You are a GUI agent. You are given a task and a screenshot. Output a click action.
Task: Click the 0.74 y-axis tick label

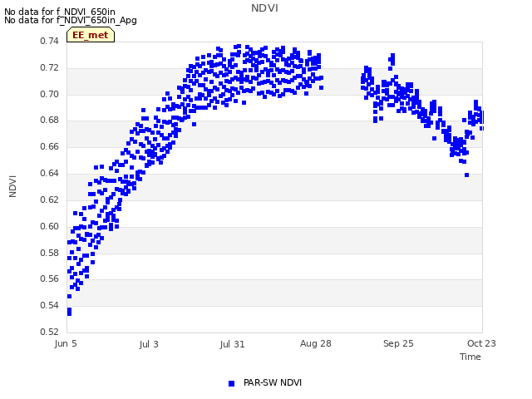50,41
